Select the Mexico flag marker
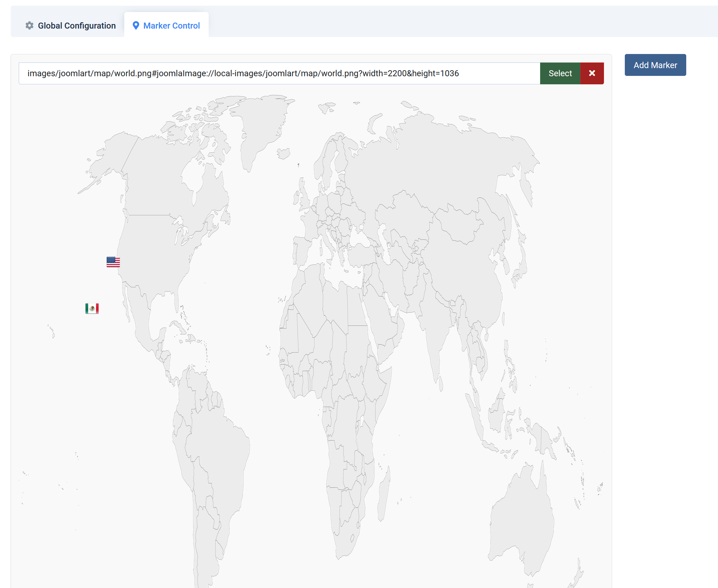Screen dimensions: 718x588 point(92,308)
